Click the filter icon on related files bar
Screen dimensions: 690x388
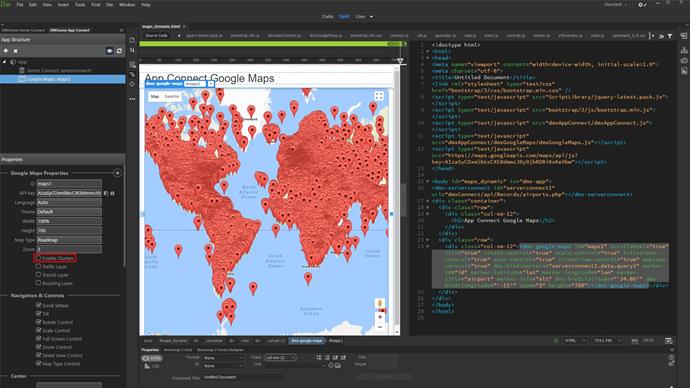point(670,36)
